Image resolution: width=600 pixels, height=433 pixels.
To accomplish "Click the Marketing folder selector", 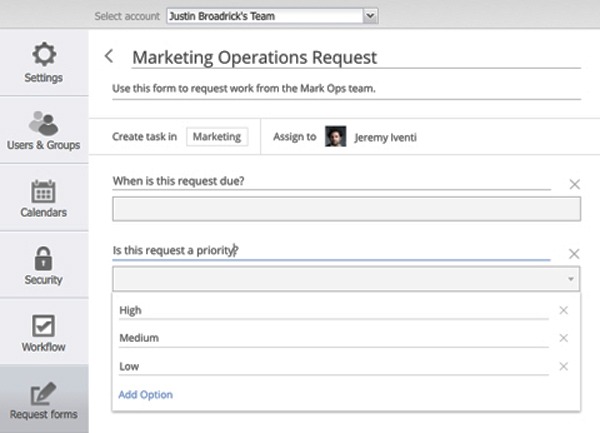I will 217,137.
